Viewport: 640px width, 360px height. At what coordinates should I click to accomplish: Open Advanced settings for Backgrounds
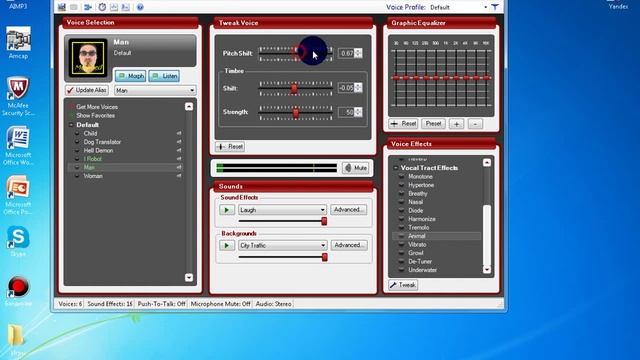coord(349,245)
